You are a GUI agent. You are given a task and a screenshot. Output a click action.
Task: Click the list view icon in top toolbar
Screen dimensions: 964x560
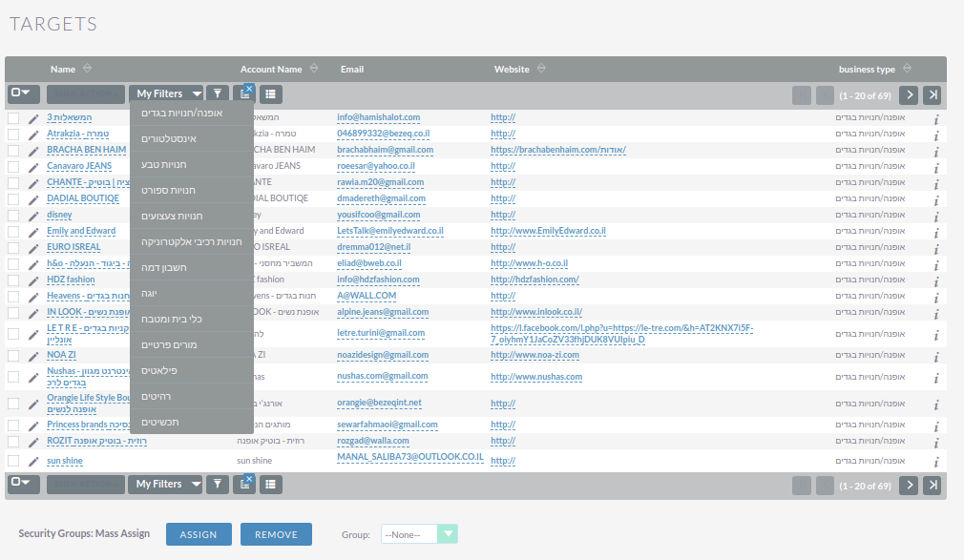click(270, 94)
